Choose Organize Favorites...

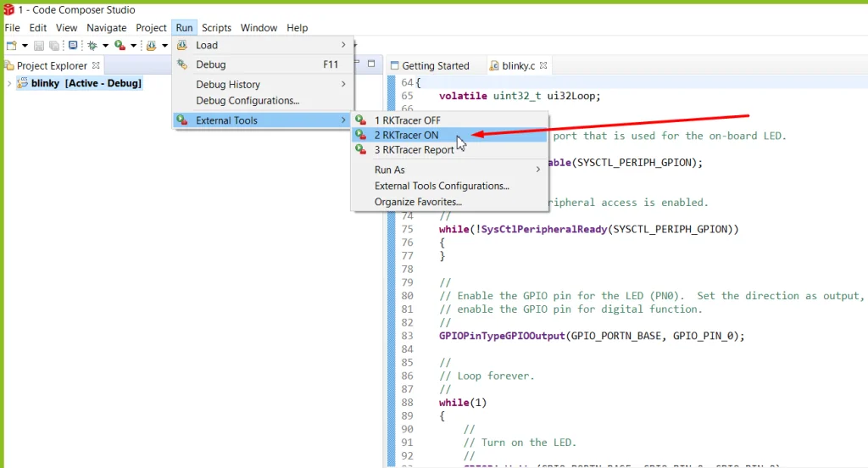[x=449, y=202]
